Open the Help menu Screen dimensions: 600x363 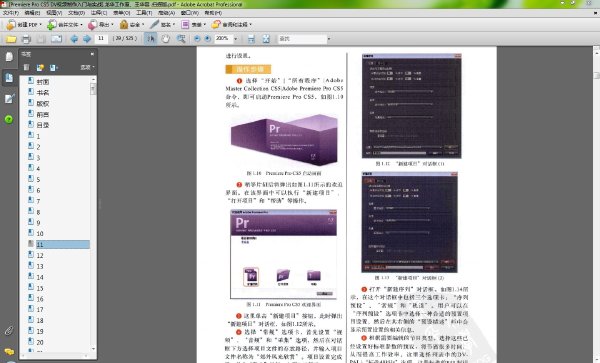[x=213, y=13]
